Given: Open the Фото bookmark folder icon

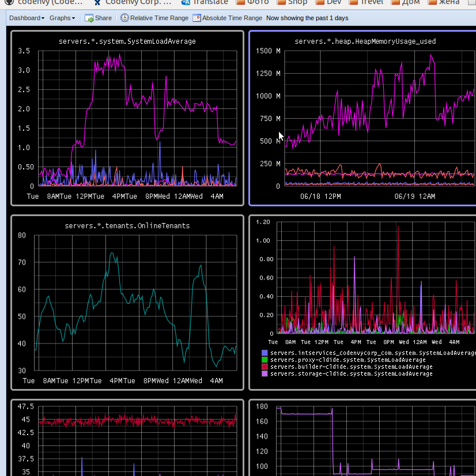Looking at the screenshot, I should click(240, 2).
